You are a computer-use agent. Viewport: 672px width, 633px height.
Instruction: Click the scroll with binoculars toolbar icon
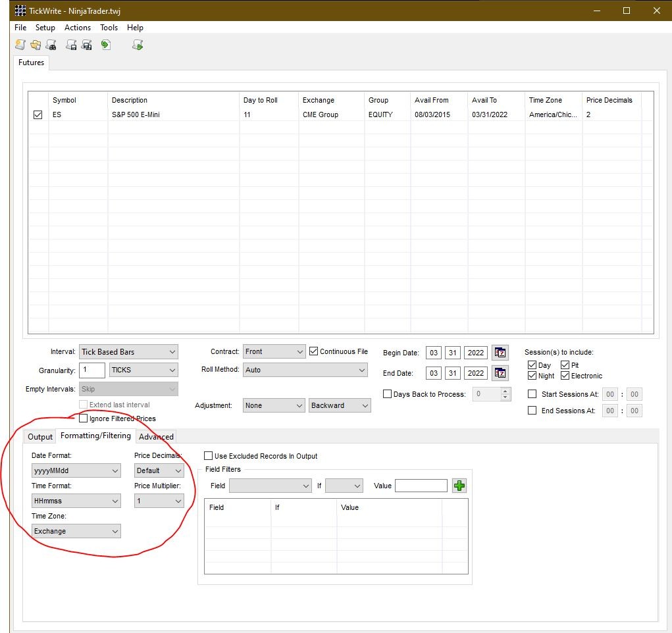(x=51, y=45)
